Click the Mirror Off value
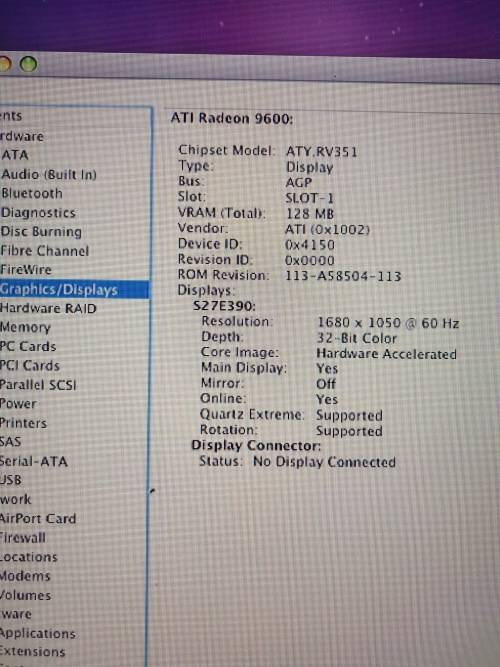500x667 pixels. pyautogui.click(x=326, y=384)
